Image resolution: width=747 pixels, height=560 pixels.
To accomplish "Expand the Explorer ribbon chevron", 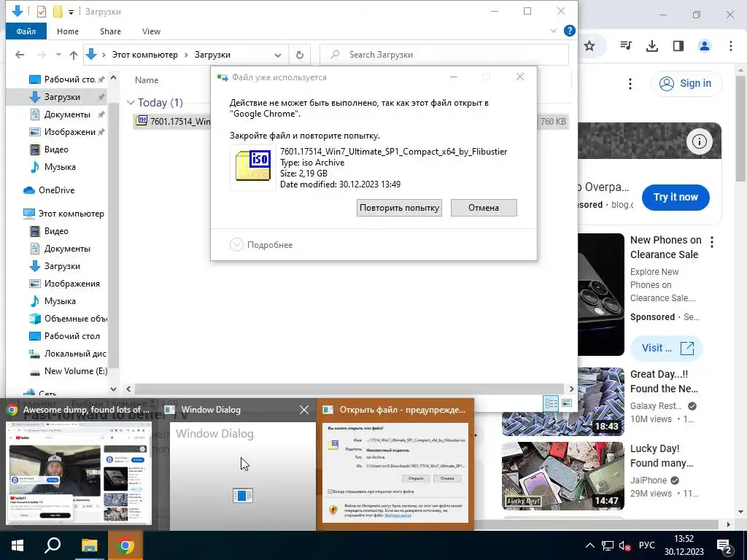I will point(554,31).
